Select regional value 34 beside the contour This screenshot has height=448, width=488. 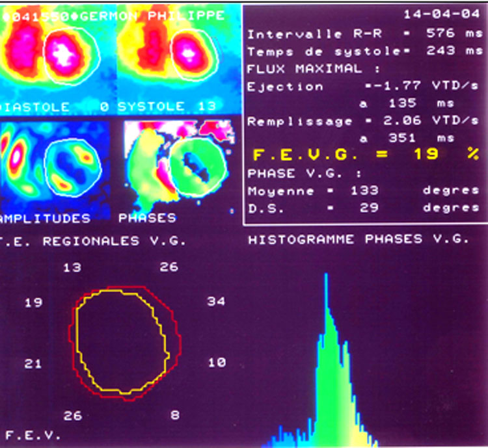[216, 301]
